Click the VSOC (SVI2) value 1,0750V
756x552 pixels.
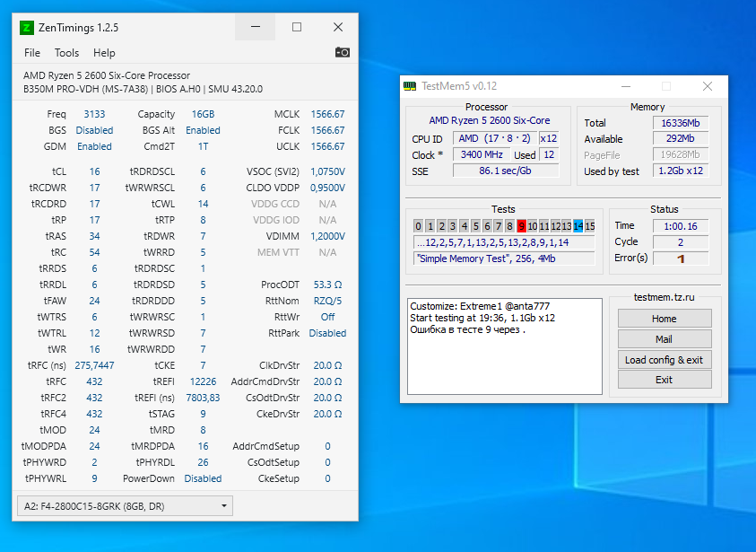coord(328,171)
